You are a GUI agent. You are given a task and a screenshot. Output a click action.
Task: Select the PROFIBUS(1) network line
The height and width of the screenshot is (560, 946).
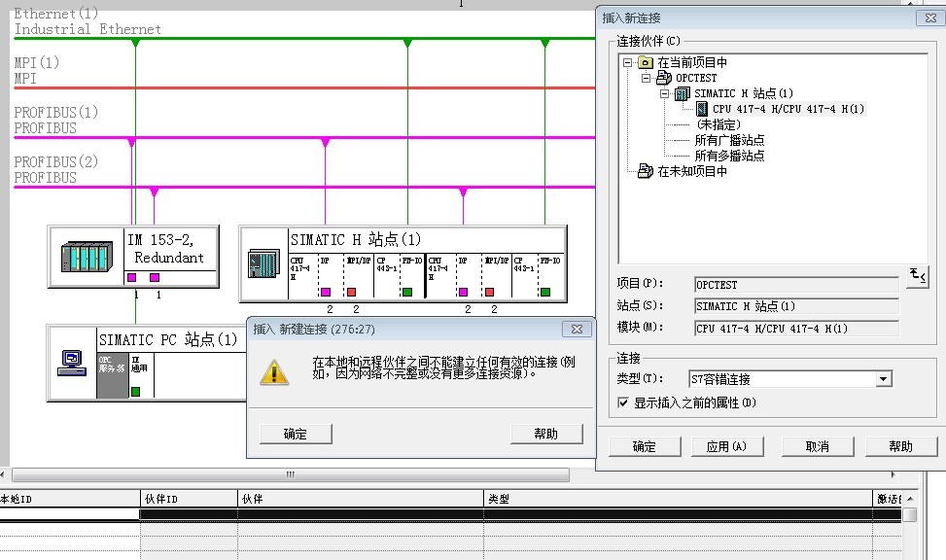pos(304,138)
